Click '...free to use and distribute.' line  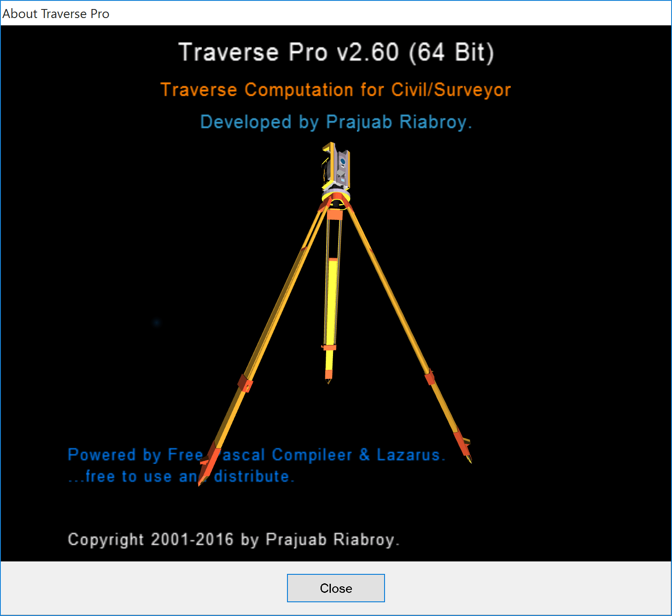pyautogui.click(x=181, y=476)
